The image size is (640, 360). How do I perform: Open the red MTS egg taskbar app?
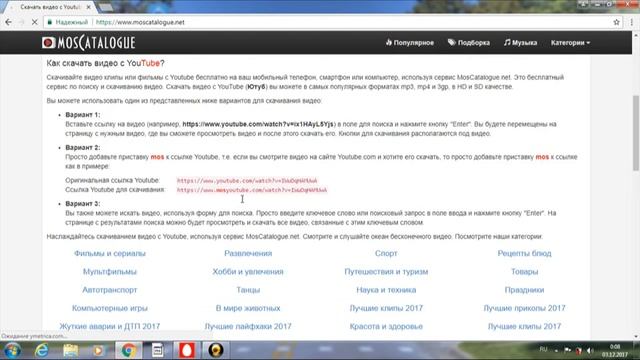click(186, 350)
